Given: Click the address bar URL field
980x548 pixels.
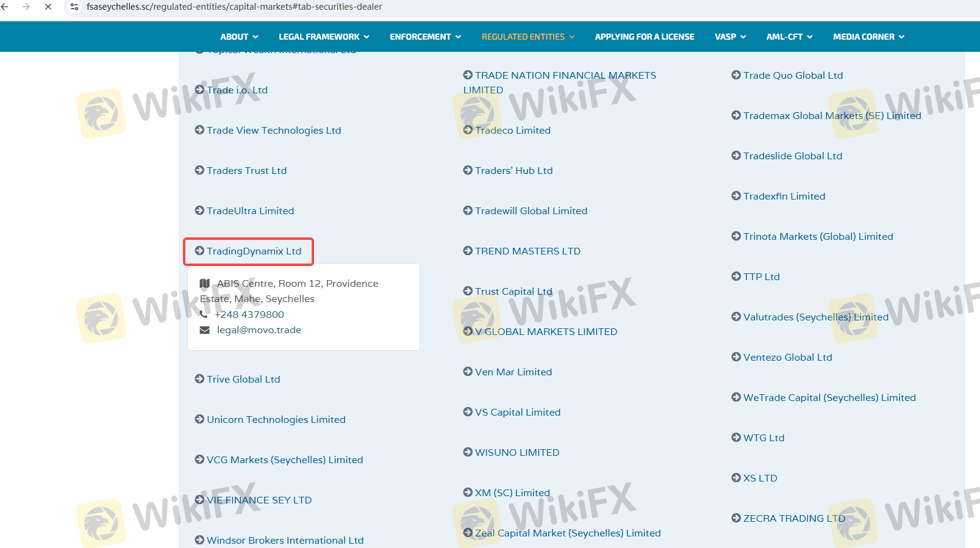Looking at the screenshot, I should click(234, 7).
